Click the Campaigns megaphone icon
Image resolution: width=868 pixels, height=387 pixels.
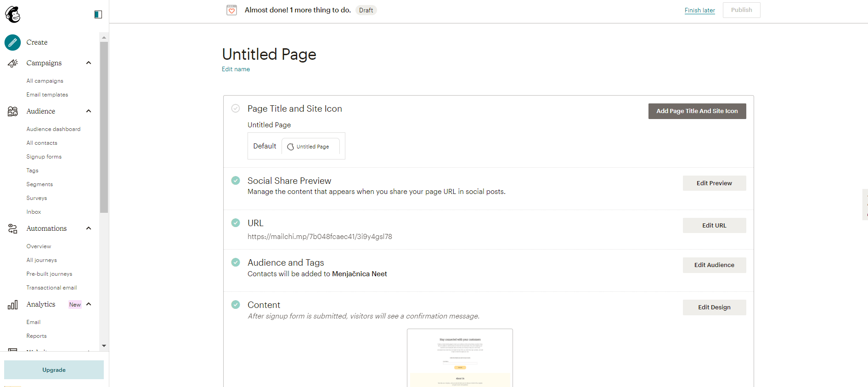click(x=13, y=63)
